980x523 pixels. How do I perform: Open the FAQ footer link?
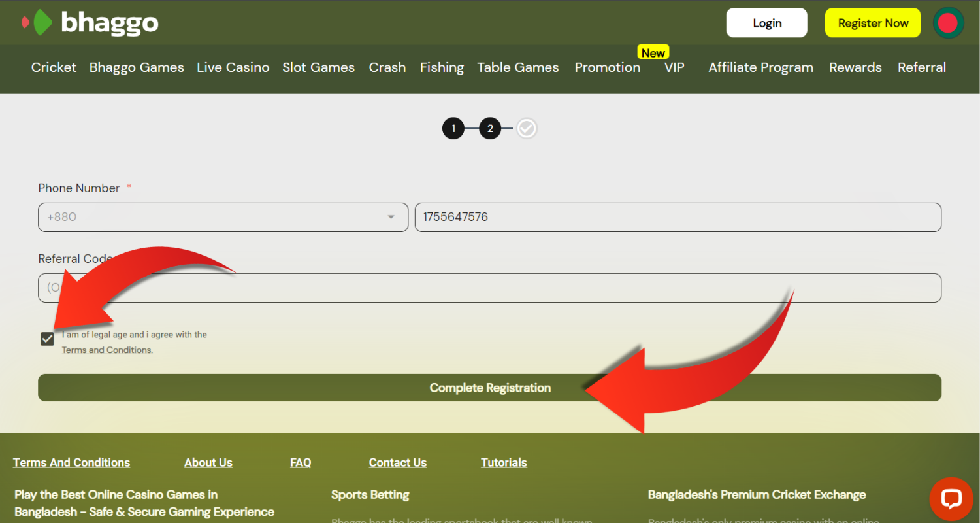pyautogui.click(x=301, y=462)
